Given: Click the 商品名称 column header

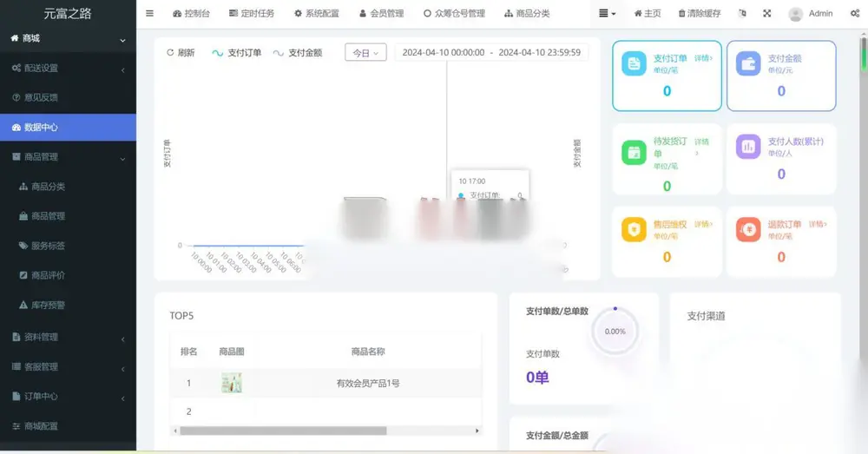Looking at the screenshot, I should pyautogui.click(x=368, y=352).
